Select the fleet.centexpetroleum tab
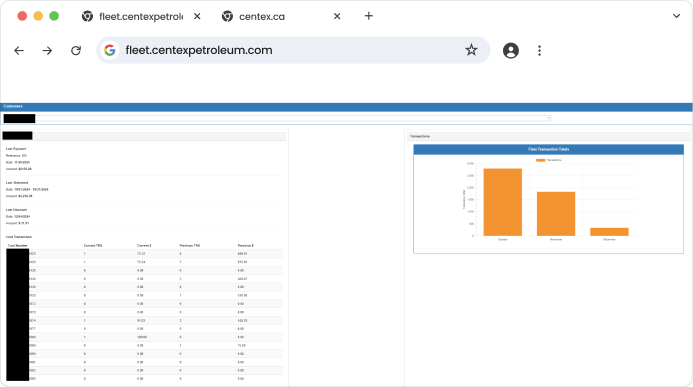The height and width of the screenshot is (387, 693). 133,17
